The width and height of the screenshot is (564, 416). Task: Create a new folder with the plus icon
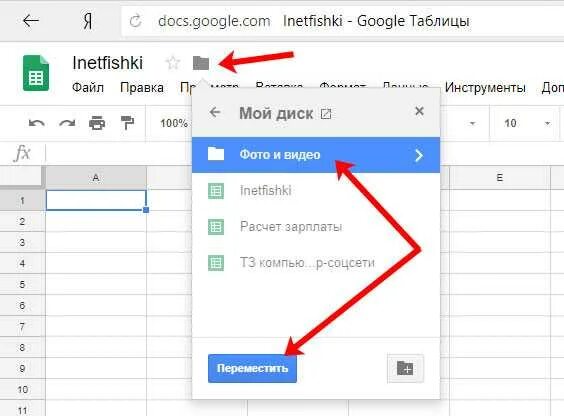click(405, 368)
